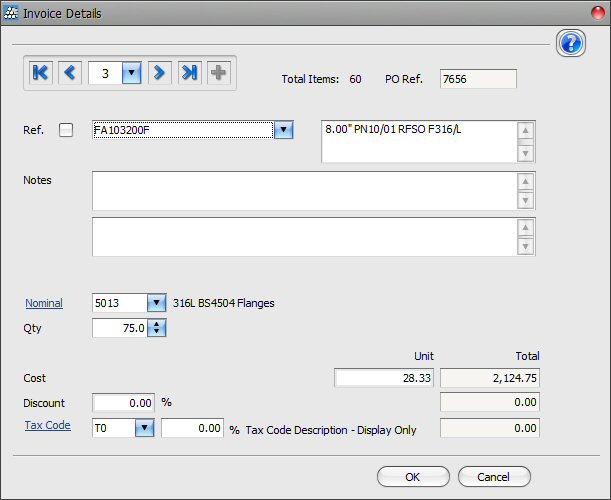Click the Discount percent field
The image size is (611, 500).
tap(124, 403)
